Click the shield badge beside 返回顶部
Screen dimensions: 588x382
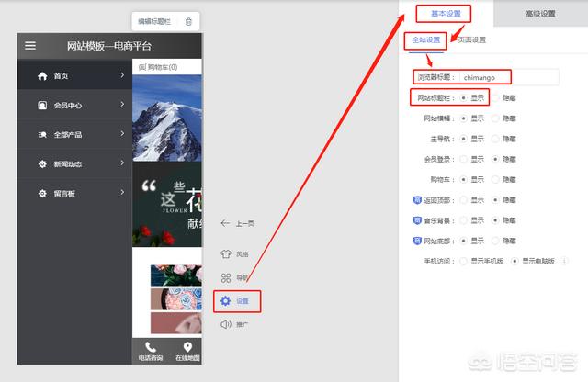coord(417,200)
